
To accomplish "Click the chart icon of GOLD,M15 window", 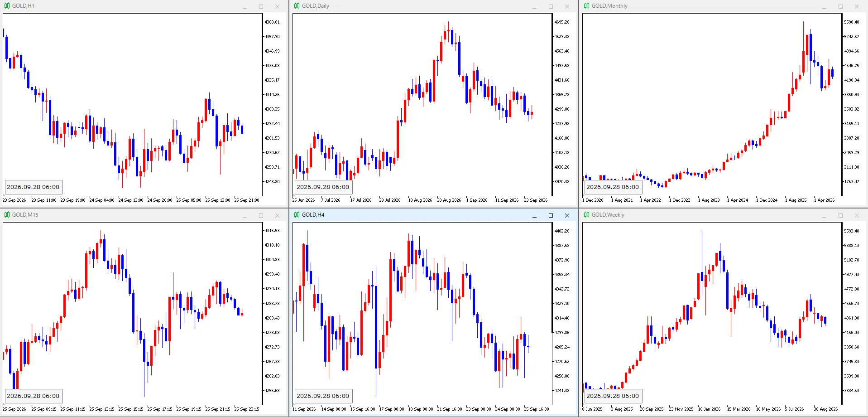I will tap(7, 215).
